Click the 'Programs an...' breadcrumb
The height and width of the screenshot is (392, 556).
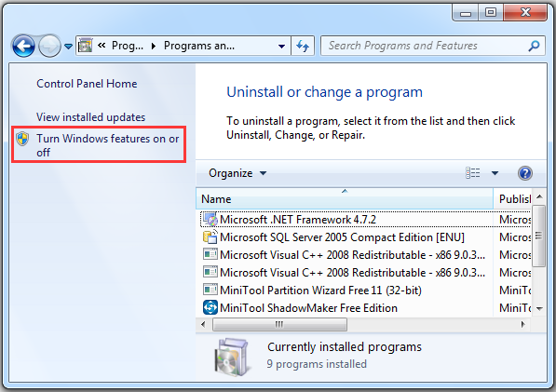[199, 46]
